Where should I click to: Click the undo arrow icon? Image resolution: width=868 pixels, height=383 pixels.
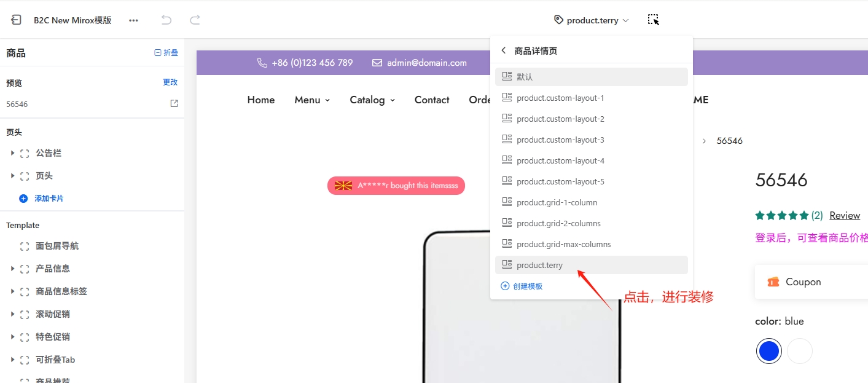166,20
